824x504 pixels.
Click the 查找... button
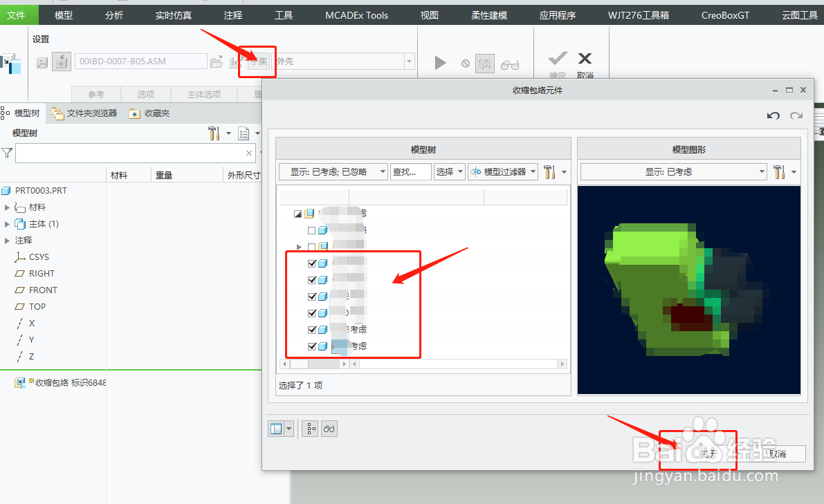pyautogui.click(x=411, y=171)
